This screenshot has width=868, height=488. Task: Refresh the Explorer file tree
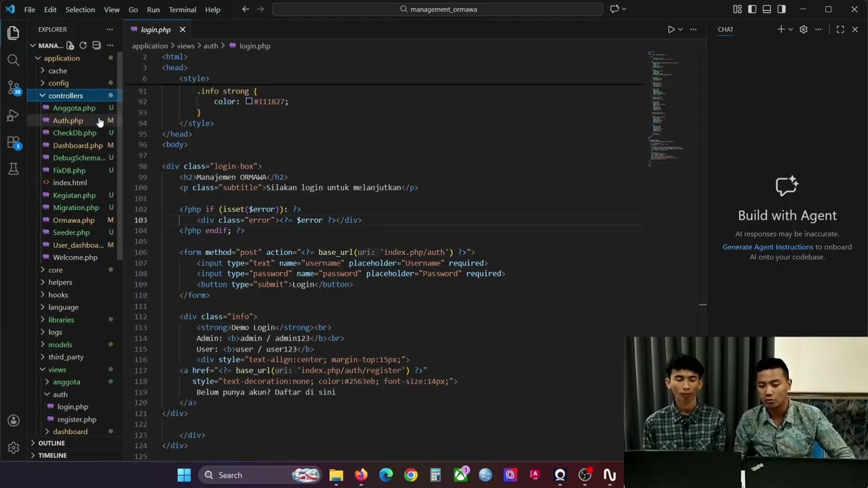coord(83,45)
